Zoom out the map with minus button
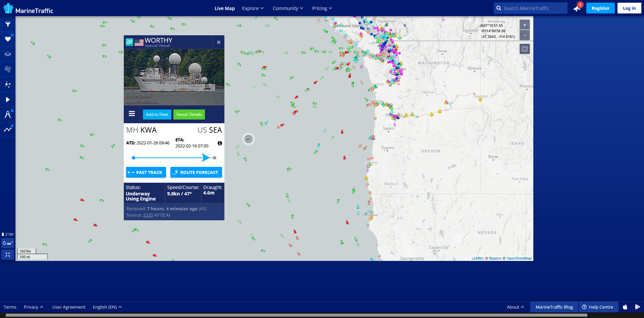 (x=525, y=35)
